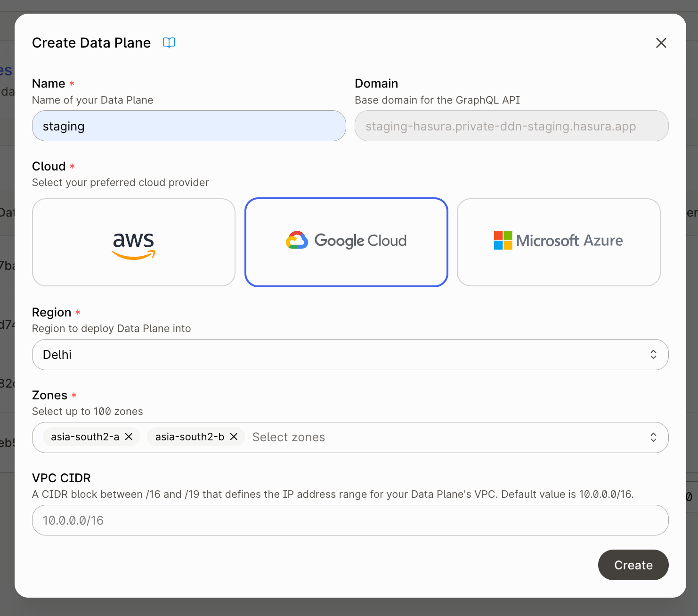
Task: Click the 'Select up to 100 zones' description
Action: click(88, 411)
